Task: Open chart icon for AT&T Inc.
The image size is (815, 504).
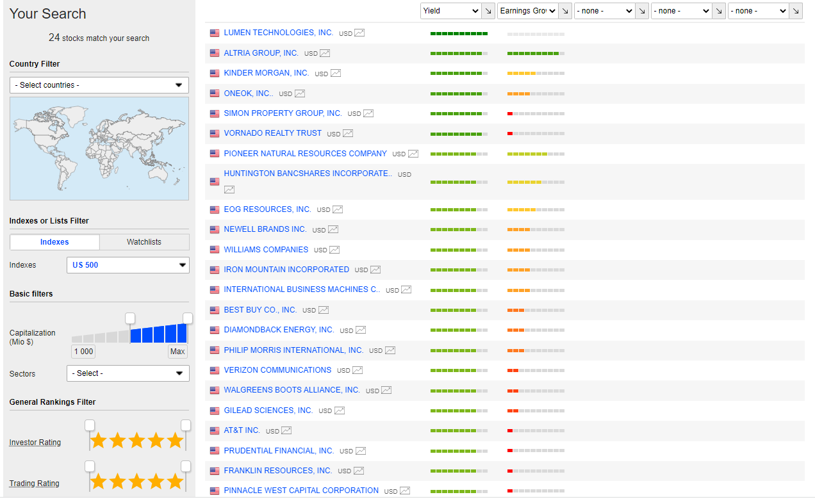Action: 286,430
